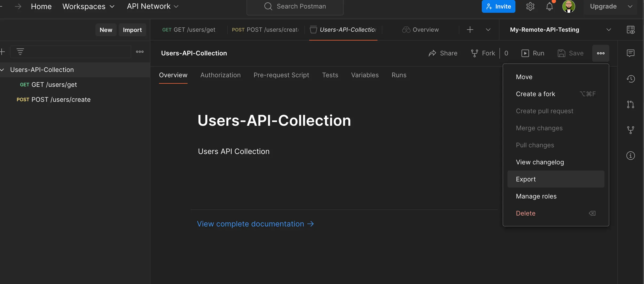Share the Users-API-Collection
The width and height of the screenshot is (644, 284).
point(443,53)
